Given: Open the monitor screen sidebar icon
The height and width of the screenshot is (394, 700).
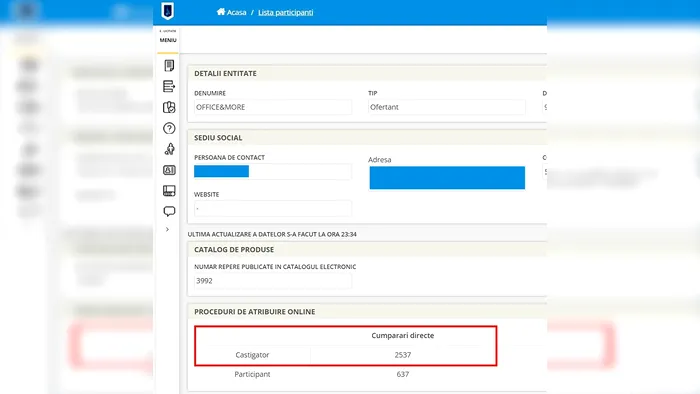Looking at the screenshot, I should click(169, 191).
